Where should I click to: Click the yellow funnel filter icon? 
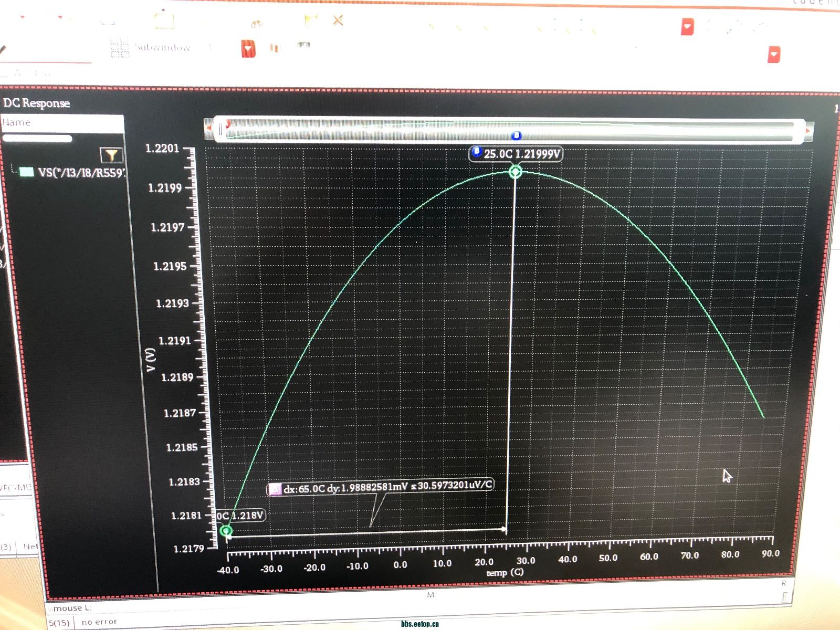tap(111, 155)
